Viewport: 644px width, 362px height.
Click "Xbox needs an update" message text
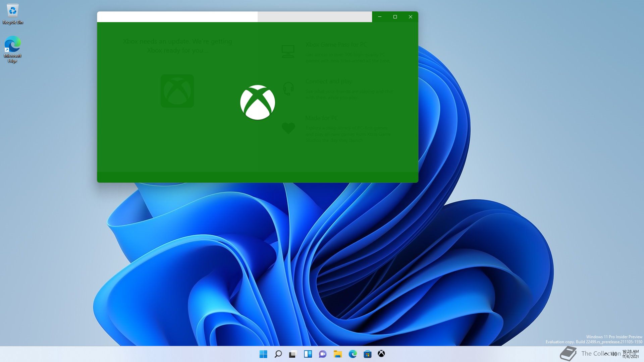tap(177, 46)
